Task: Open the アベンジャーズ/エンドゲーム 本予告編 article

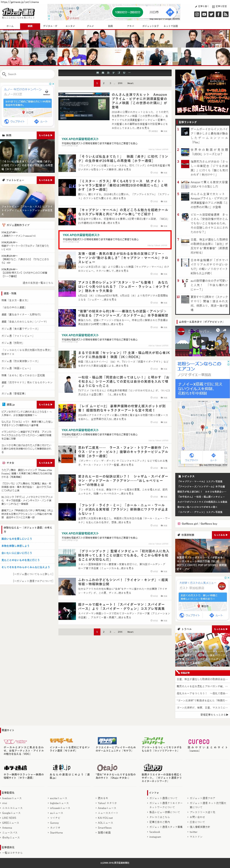Action: (123, 313)
